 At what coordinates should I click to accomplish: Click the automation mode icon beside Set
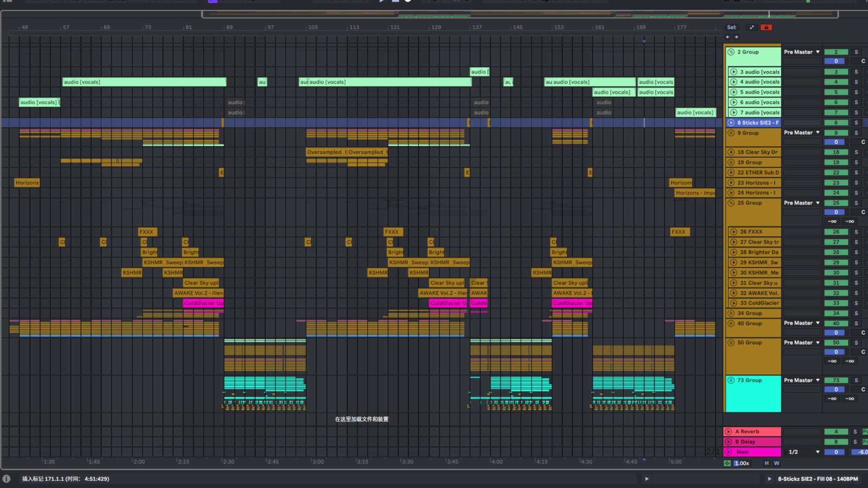[752, 27]
